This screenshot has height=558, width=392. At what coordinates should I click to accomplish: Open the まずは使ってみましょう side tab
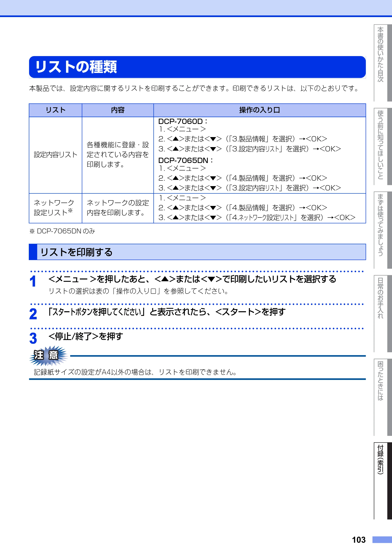[383, 230]
